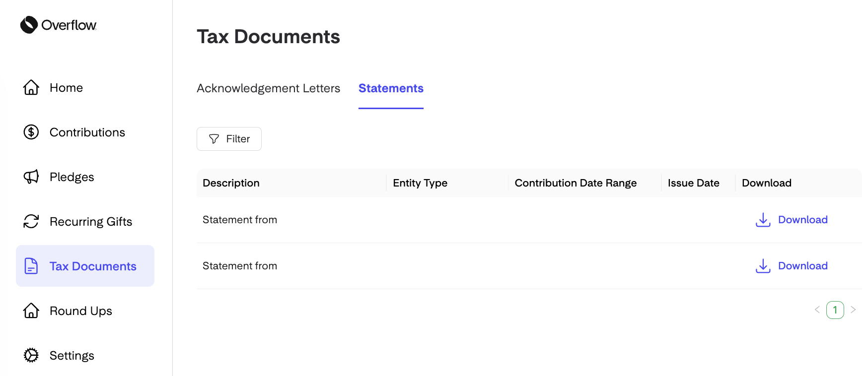Image resolution: width=868 pixels, height=376 pixels.
Task: Open the Recurring Gifts menu item
Action: [x=85, y=221]
